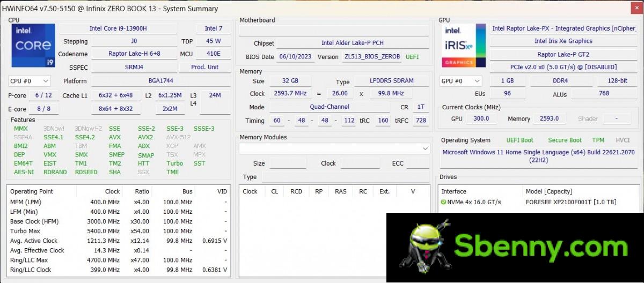The width and height of the screenshot is (644, 283).
Task: Click the PCIe v2.0 x0 DISABLED field
Action: click(x=563, y=67)
